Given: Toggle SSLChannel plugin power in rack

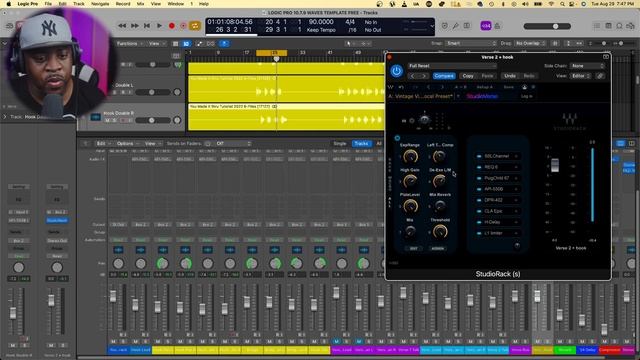Looking at the screenshot, I should tap(479, 156).
